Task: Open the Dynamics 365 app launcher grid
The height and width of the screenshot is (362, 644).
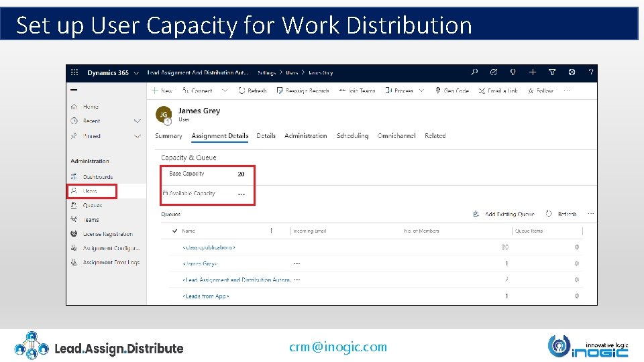Action: click(74, 72)
